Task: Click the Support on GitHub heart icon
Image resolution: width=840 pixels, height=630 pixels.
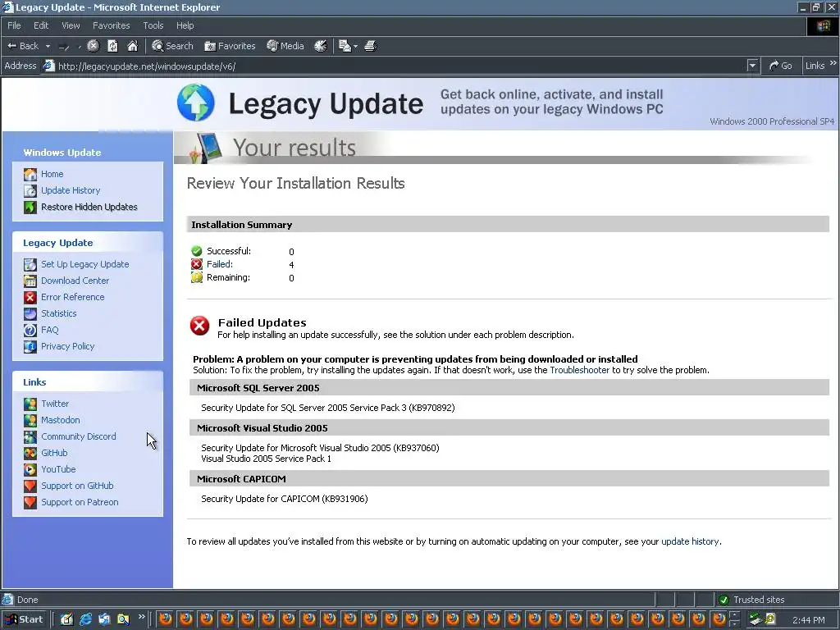Action: tap(30, 486)
